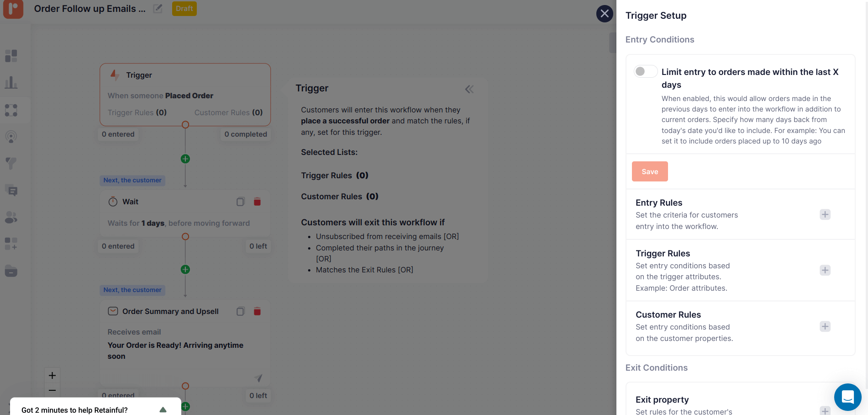Image resolution: width=868 pixels, height=415 pixels.
Task: Edit the workflow name with the pencil icon
Action: 157,9
